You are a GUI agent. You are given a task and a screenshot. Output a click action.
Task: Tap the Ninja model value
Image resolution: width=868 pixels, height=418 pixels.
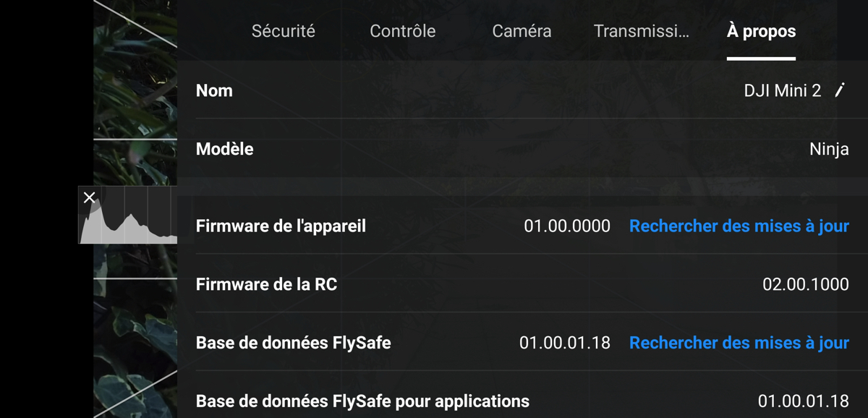[829, 150]
